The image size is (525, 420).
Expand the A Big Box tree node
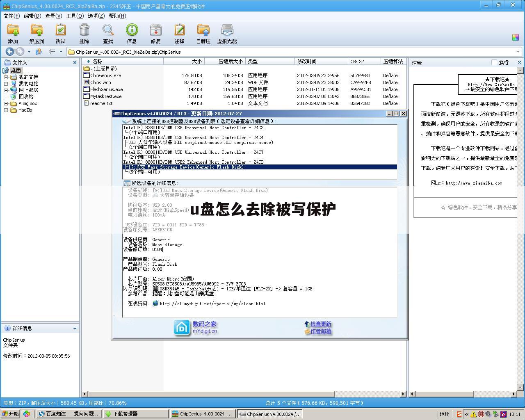[6, 103]
